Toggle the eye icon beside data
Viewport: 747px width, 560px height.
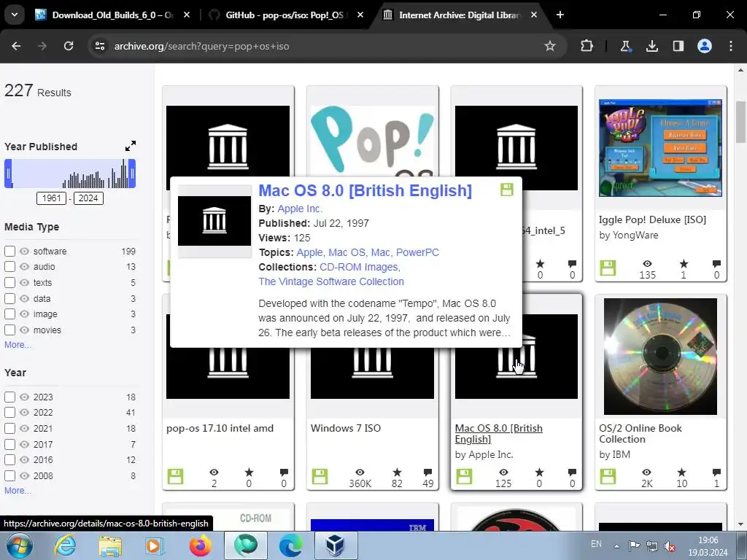[x=24, y=298]
